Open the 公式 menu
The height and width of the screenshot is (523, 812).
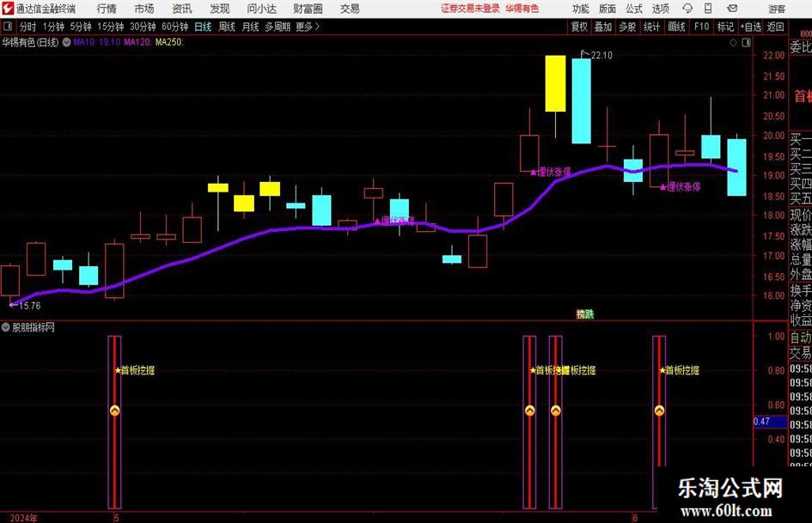click(634, 9)
